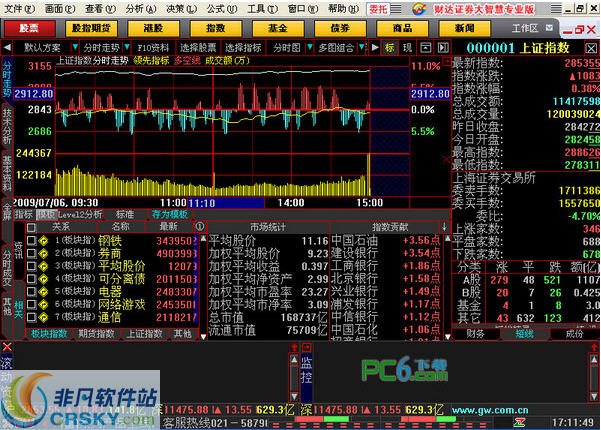The height and width of the screenshot is (430, 601).
Task: Click the 财达证券 globe logo icon
Action: click(x=420, y=9)
